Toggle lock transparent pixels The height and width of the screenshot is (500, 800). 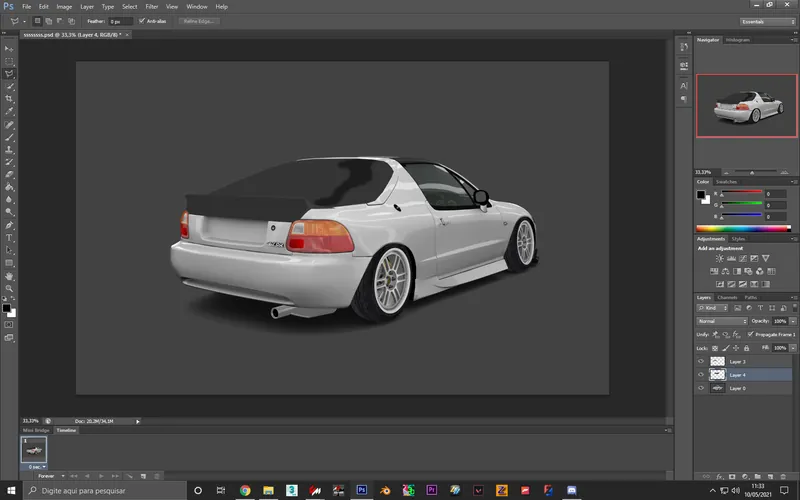pos(715,348)
